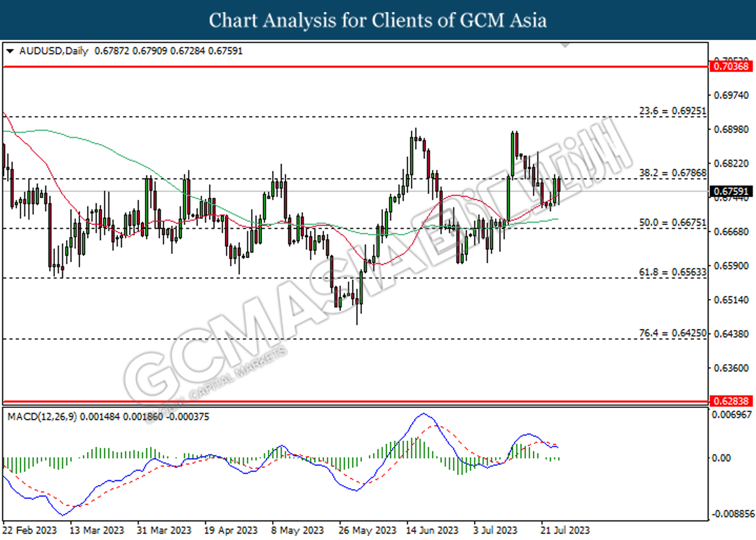Select the AUDUSD,Daily symbol label
The width and height of the screenshot is (756, 540).
[53, 51]
